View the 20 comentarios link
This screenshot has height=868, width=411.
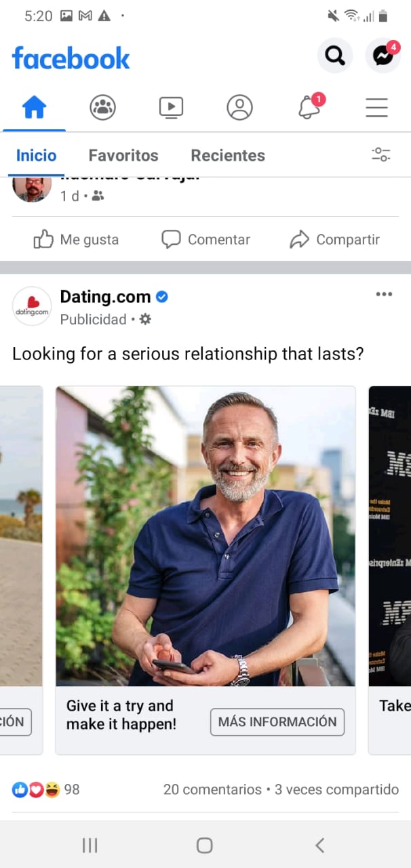pyautogui.click(x=212, y=789)
